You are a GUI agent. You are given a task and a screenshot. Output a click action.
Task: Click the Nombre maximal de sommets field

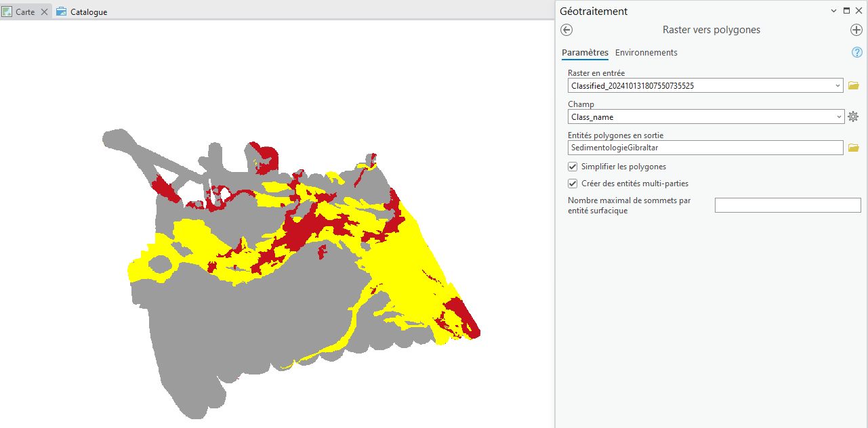coord(787,205)
